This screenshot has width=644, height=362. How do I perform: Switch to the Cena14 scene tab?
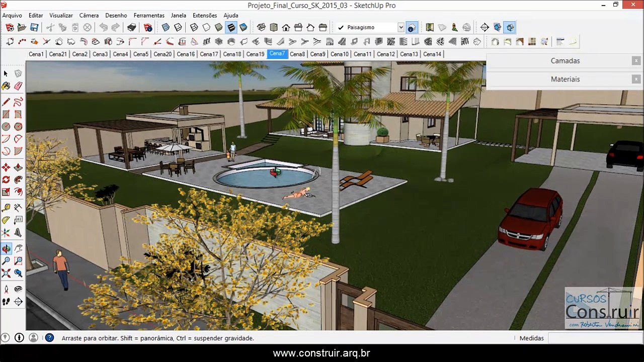[x=432, y=54]
